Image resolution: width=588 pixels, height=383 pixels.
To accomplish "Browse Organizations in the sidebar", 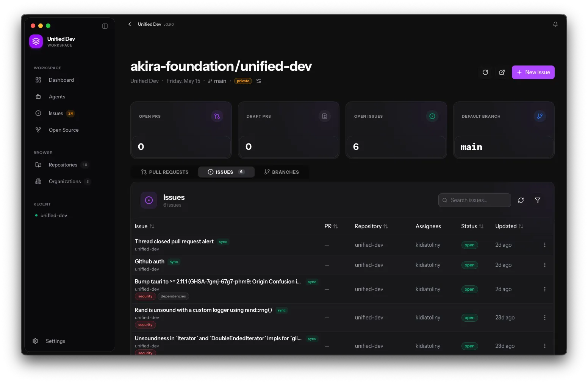I will click(x=70, y=181).
